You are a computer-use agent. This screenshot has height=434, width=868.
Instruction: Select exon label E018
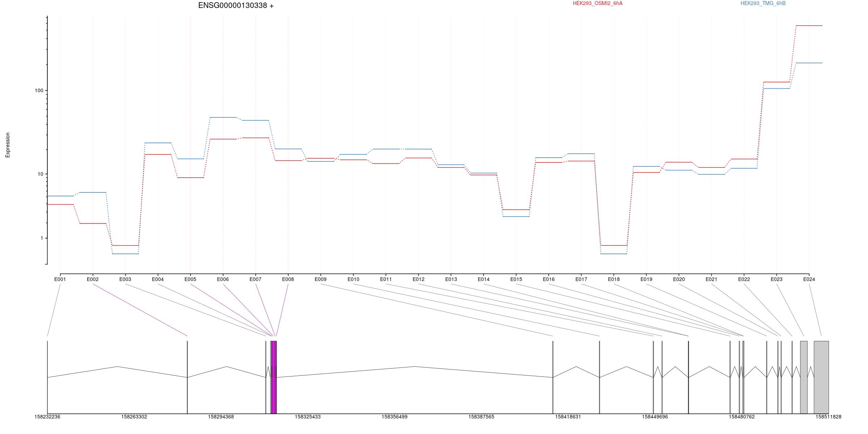point(614,279)
